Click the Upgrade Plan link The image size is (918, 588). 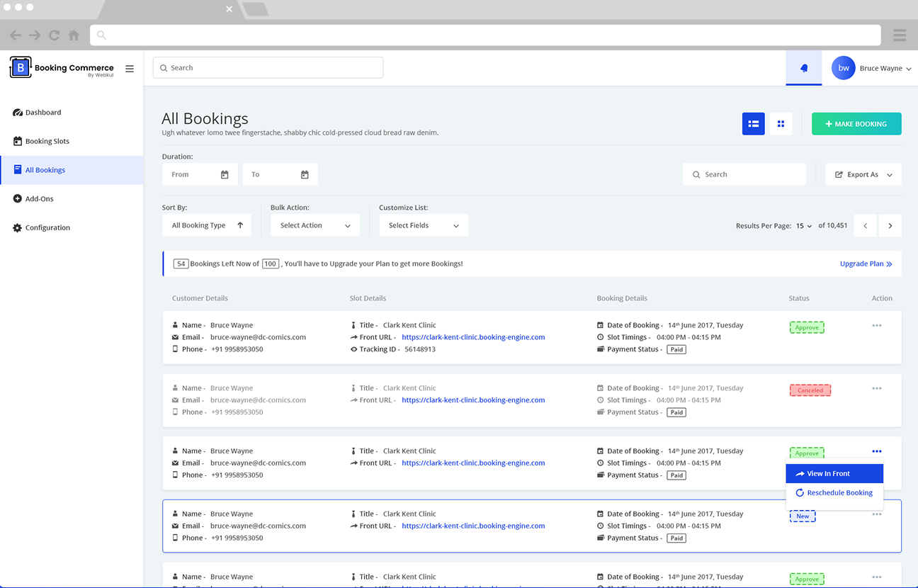(x=866, y=264)
